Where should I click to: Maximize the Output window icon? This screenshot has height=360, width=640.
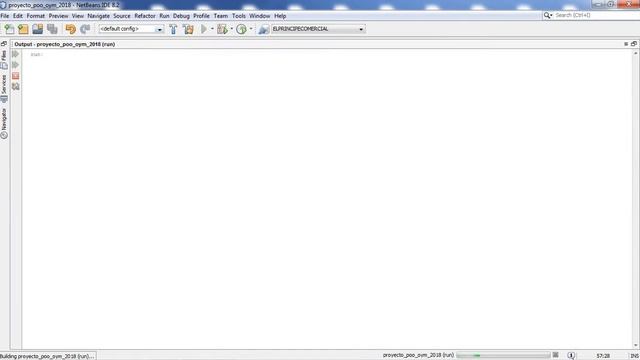click(634, 44)
